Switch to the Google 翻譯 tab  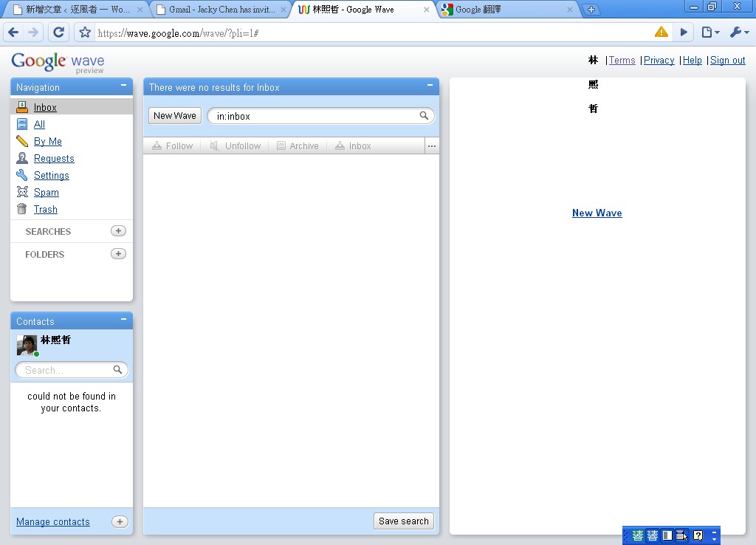506,10
